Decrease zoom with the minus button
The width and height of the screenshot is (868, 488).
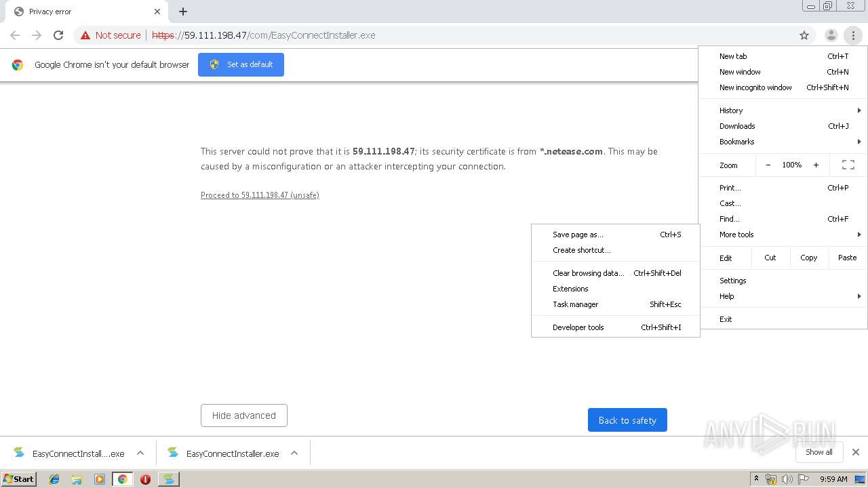(x=768, y=165)
